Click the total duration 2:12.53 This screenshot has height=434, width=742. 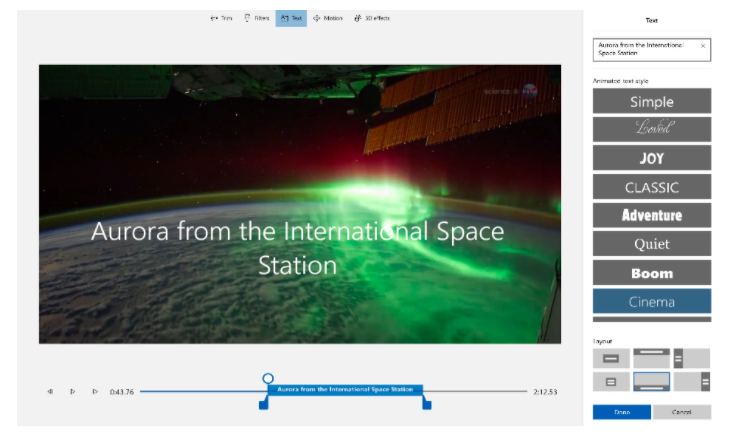pos(545,392)
